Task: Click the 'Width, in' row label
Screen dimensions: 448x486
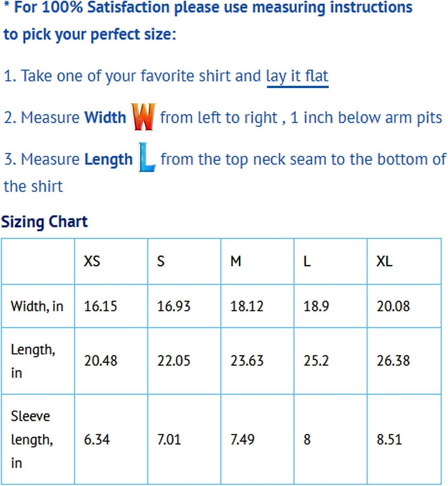Action: (x=37, y=306)
